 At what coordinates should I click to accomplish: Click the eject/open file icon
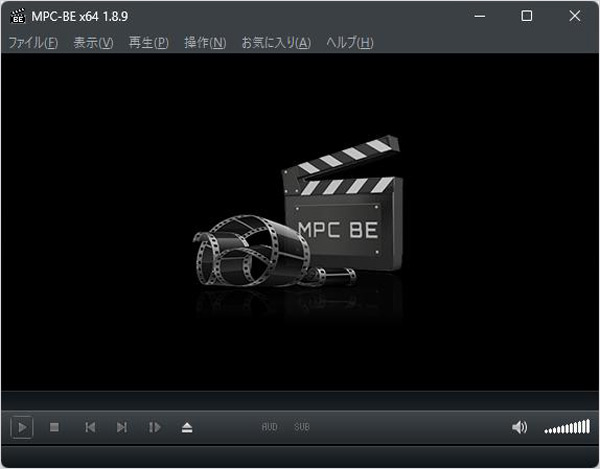(x=187, y=427)
